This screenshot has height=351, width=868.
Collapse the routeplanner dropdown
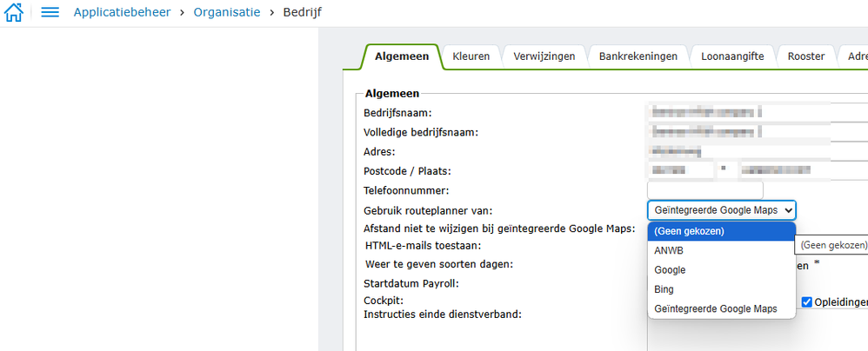click(721, 210)
